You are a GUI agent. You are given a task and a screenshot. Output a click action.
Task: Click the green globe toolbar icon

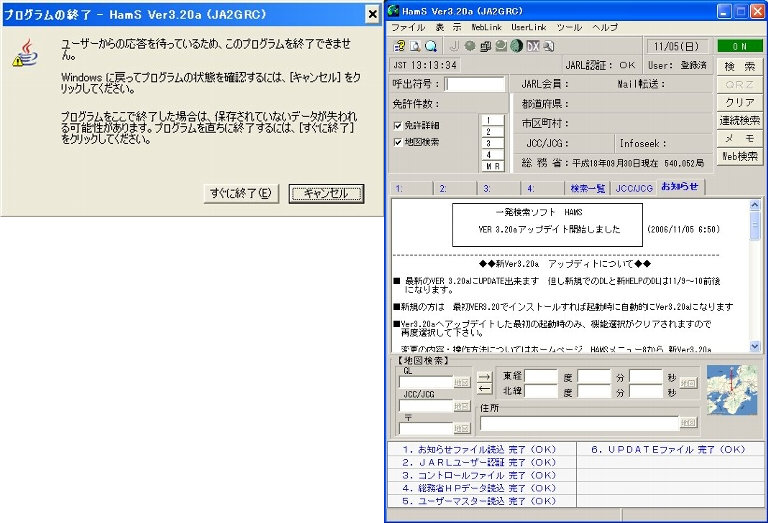[517, 46]
